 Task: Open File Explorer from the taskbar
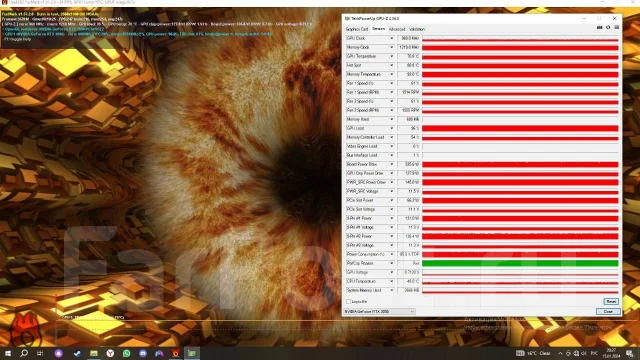94,353
